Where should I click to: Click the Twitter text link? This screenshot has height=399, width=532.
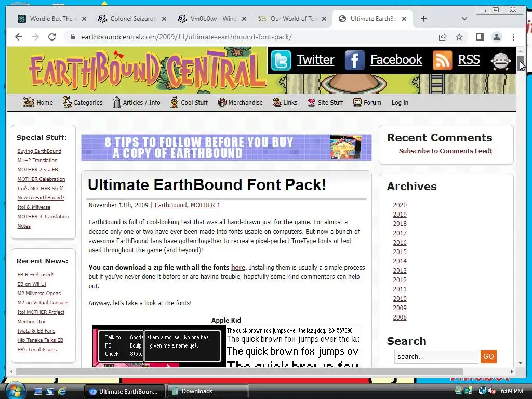[315, 60]
